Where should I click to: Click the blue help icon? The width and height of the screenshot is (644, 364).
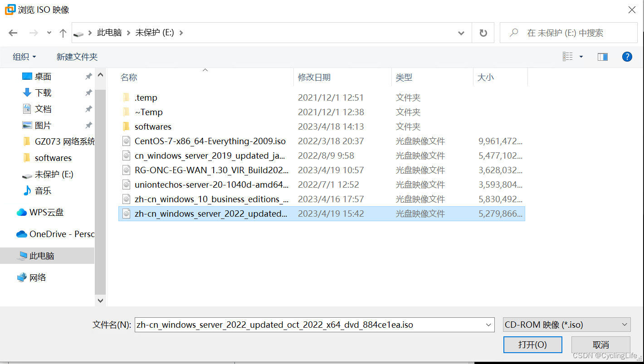[627, 57]
